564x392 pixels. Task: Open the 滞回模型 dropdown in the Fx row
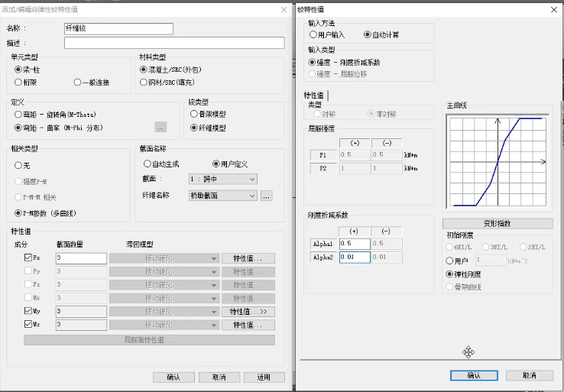[x=164, y=259]
